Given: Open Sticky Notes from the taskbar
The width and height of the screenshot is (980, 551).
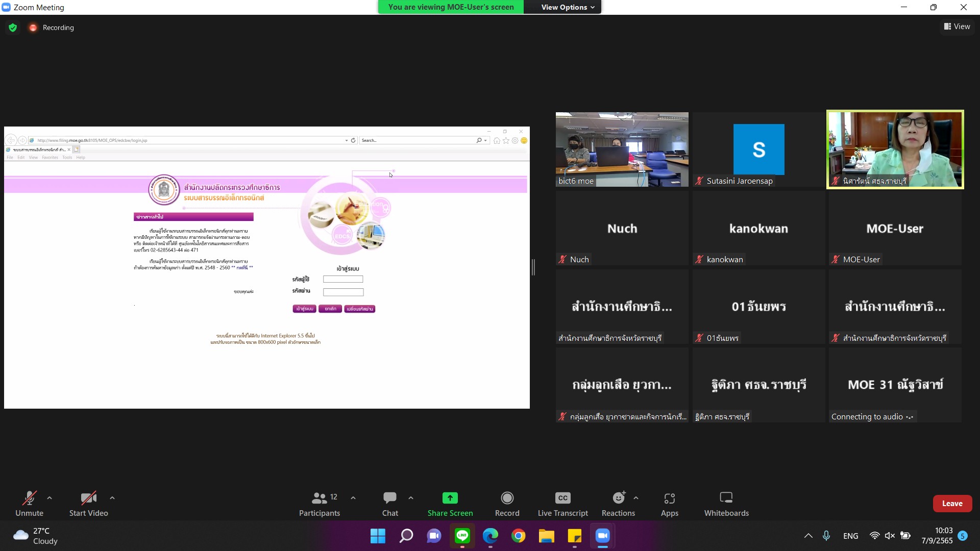Looking at the screenshot, I should tap(575, 536).
